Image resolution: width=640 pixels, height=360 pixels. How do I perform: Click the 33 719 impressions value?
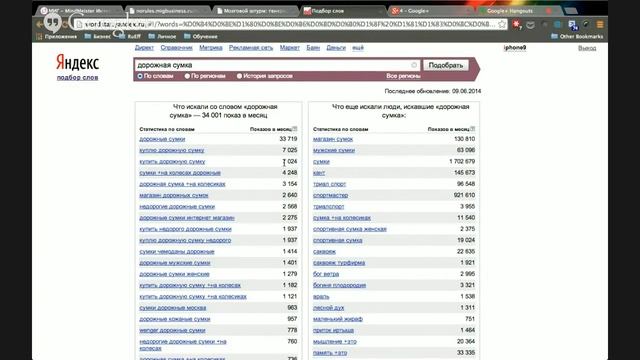pyautogui.click(x=288, y=139)
